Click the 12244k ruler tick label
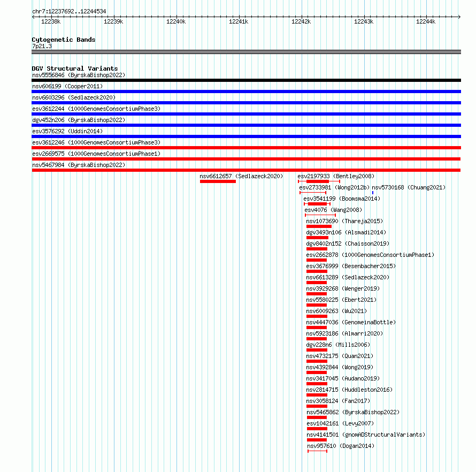Image resolution: width=476 pixels, height=472 pixels. tap(426, 21)
